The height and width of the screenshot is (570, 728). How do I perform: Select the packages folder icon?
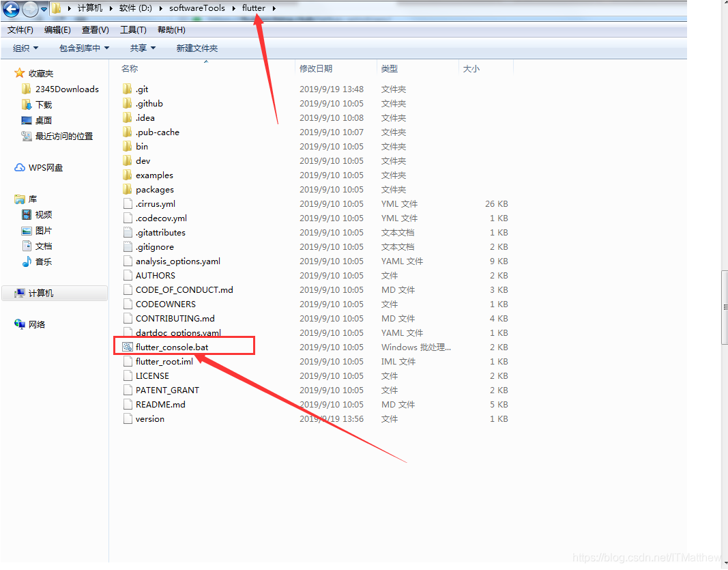(127, 189)
